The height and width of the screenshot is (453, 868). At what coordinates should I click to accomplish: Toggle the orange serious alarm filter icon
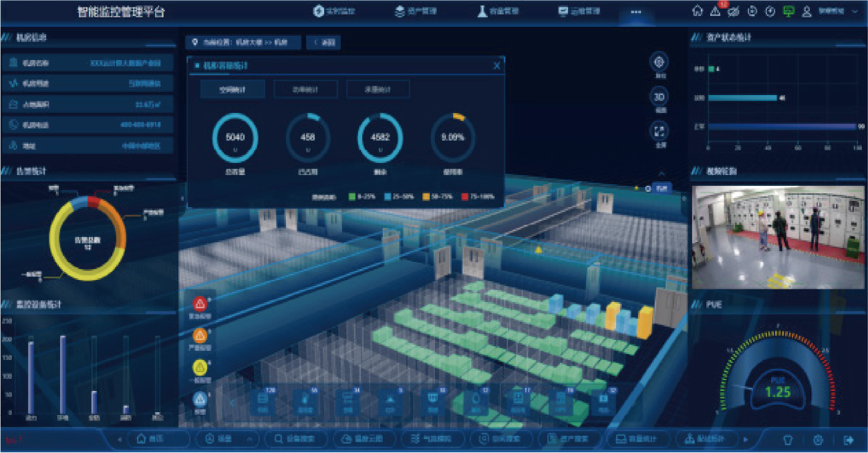coord(199,336)
